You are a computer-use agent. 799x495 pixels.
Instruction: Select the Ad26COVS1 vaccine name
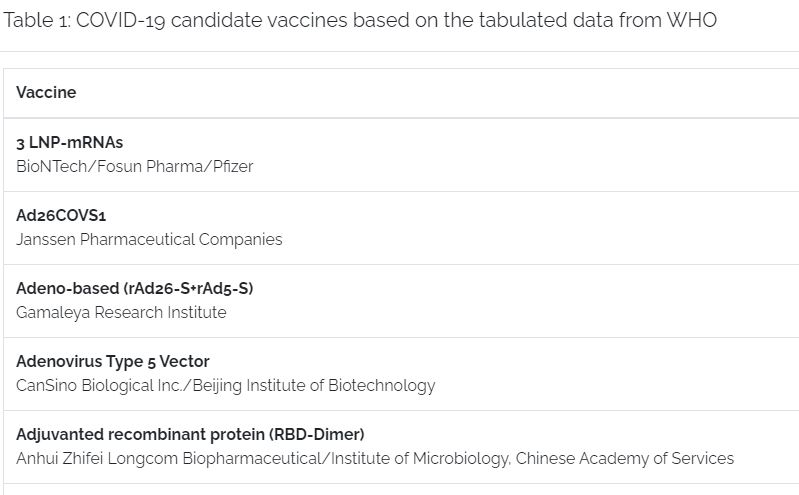click(x=61, y=215)
